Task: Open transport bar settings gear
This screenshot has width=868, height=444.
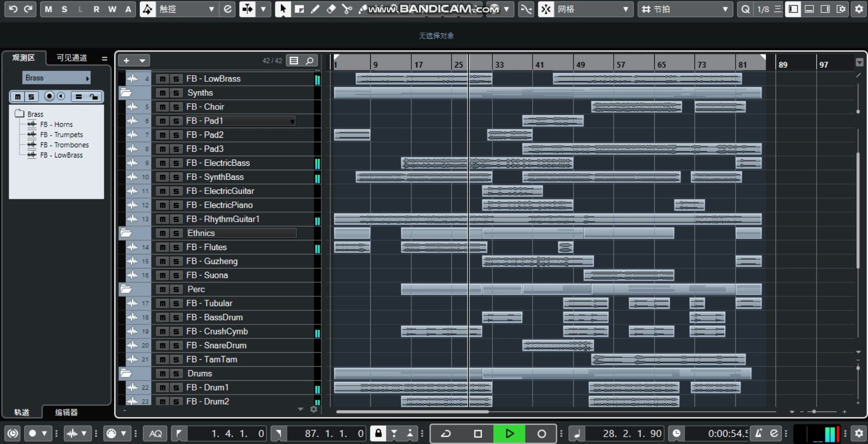Action: (x=859, y=433)
